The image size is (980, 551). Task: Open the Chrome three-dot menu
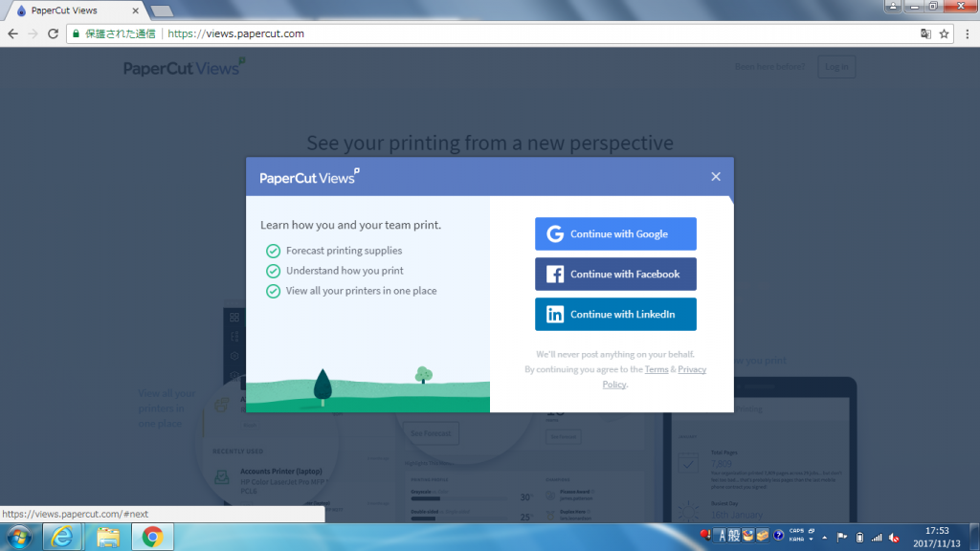(966, 33)
